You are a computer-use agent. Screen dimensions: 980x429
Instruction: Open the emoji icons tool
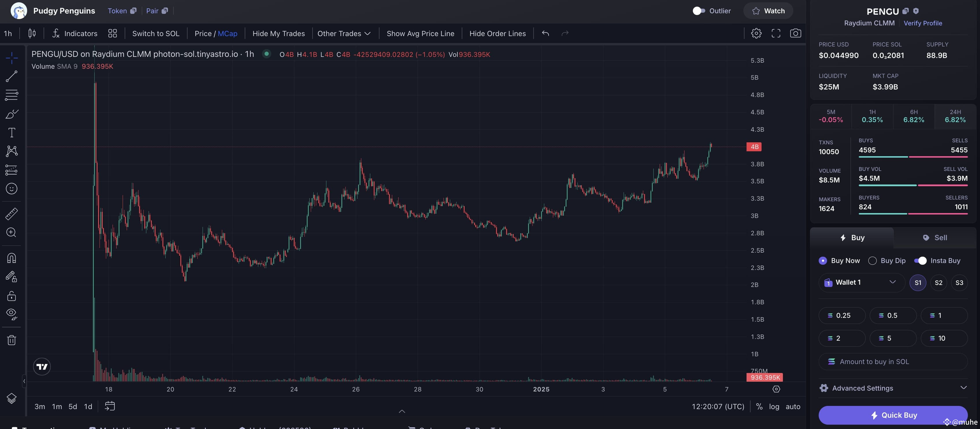[x=12, y=189]
